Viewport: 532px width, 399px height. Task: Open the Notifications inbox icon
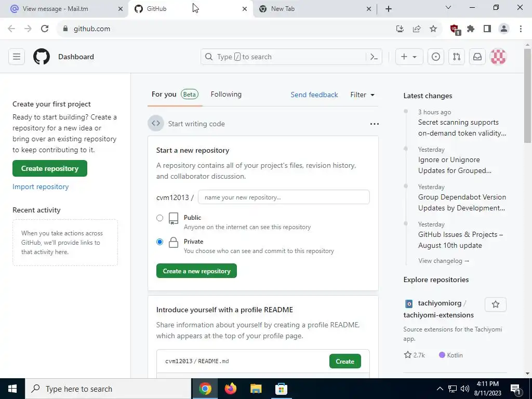click(477, 57)
